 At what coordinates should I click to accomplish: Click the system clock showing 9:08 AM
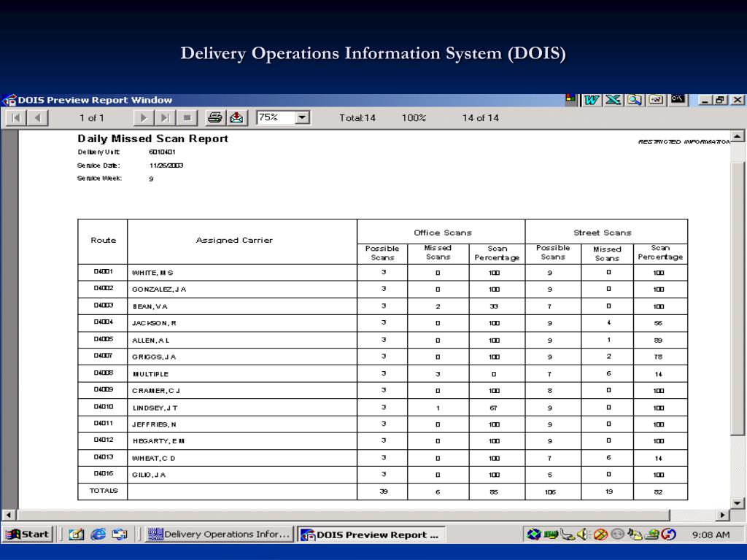coord(711,534)
